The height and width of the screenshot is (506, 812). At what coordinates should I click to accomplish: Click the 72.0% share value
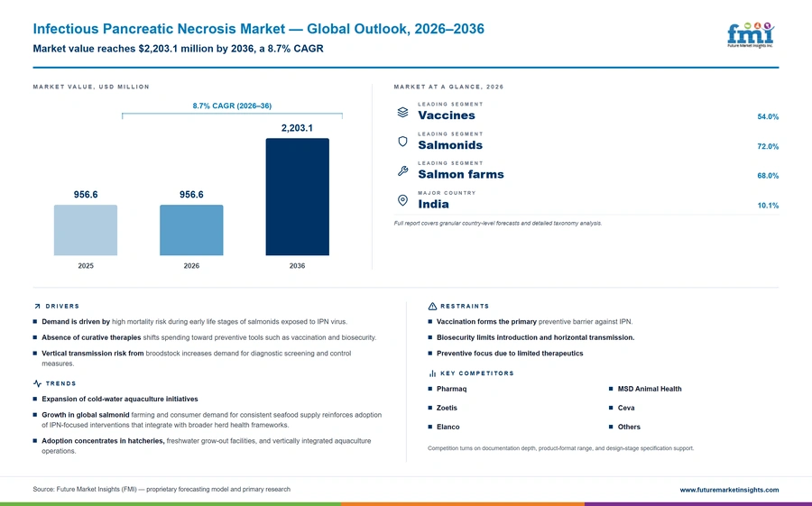pyautogui.click(x=768, y=147)
